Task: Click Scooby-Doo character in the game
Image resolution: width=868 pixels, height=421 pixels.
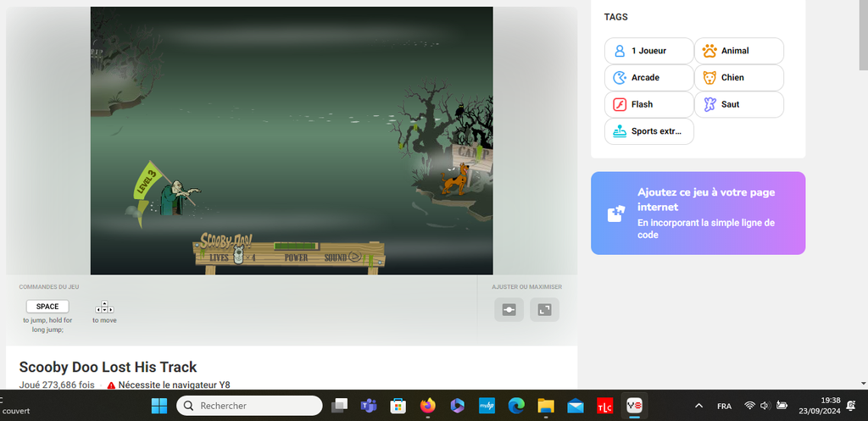Action: (x=454, y=180)
